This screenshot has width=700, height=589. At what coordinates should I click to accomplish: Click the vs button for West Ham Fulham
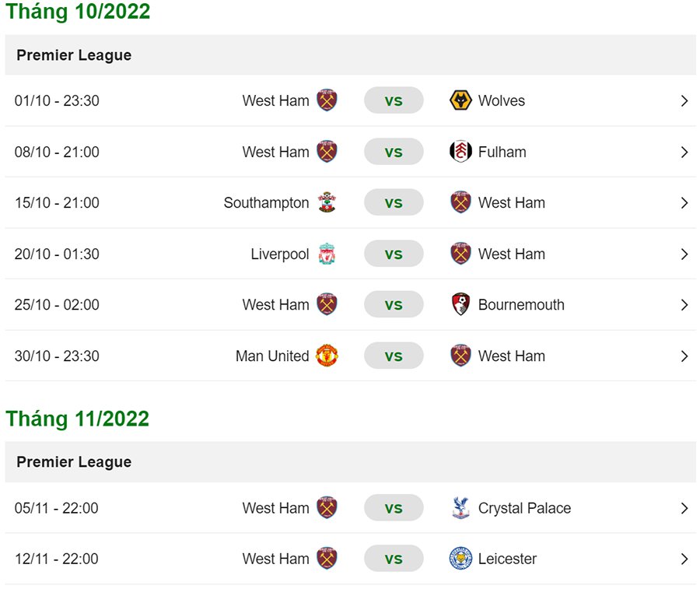tap(394, 152)
